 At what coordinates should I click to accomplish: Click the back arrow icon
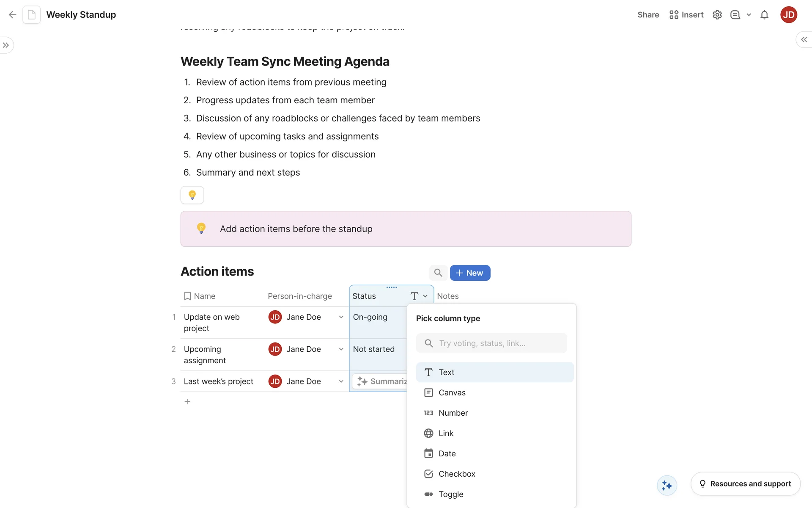[12, 15]
